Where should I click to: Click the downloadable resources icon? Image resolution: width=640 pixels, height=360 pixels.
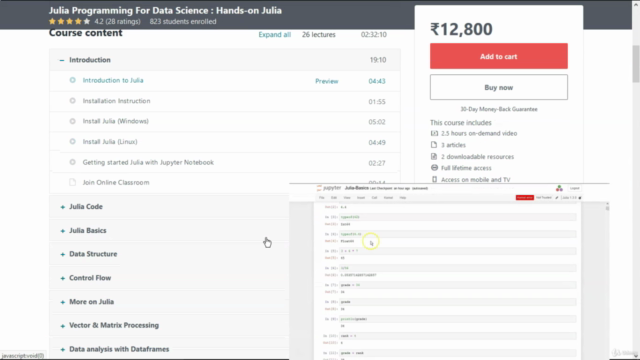click(434, 156)
